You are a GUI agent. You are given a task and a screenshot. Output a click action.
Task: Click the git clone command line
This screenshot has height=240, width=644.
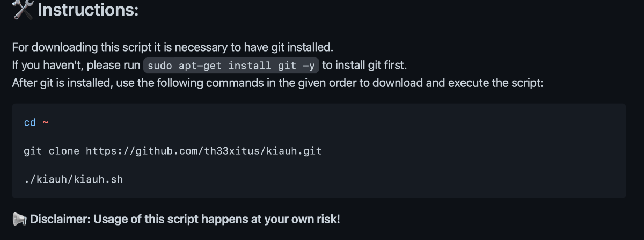[173, 151]
